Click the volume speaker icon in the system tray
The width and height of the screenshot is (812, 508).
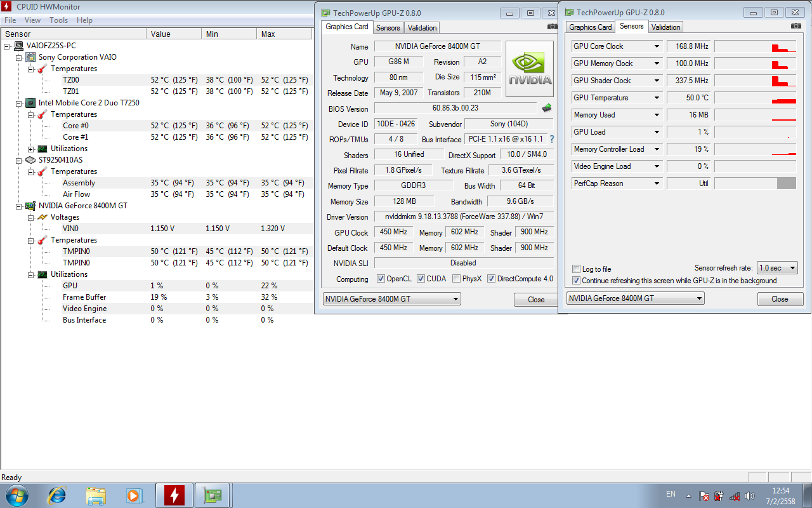pos(750,495)
